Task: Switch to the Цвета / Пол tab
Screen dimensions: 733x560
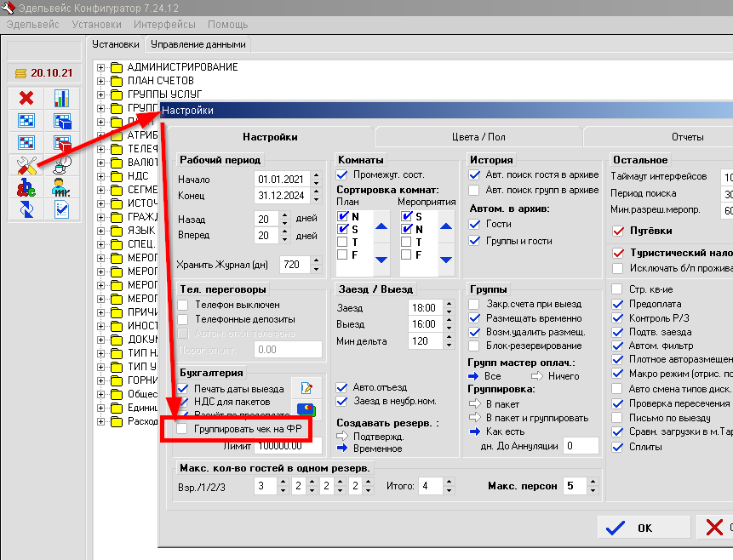Action: [478, 137]
